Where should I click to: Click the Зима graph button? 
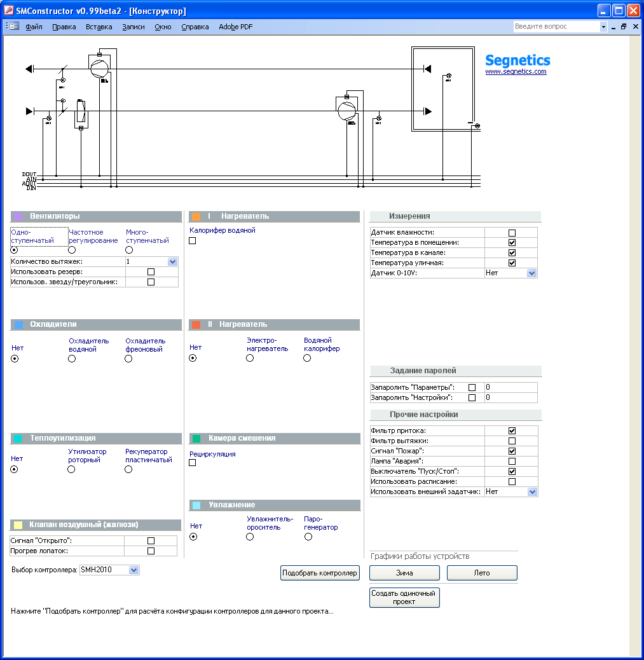(404, 573)
